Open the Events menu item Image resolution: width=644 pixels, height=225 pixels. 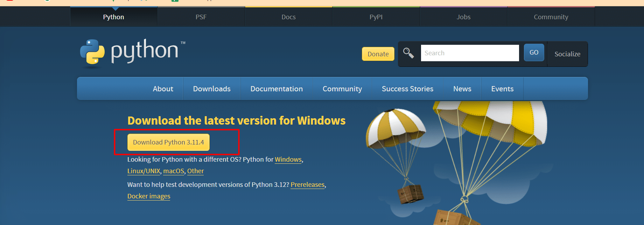coord(502,89)
